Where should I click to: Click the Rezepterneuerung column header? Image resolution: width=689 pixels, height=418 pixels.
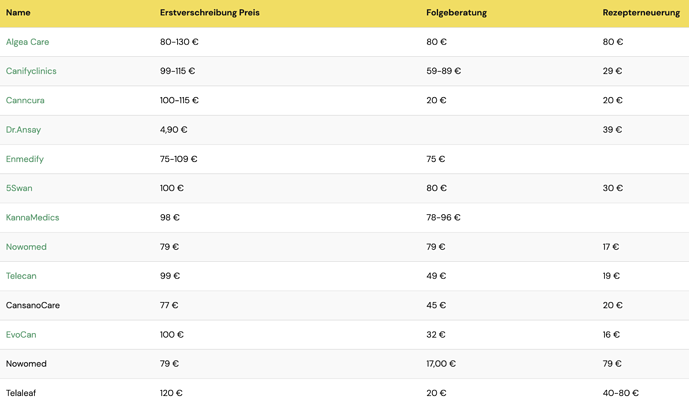(x=641, y=12)
